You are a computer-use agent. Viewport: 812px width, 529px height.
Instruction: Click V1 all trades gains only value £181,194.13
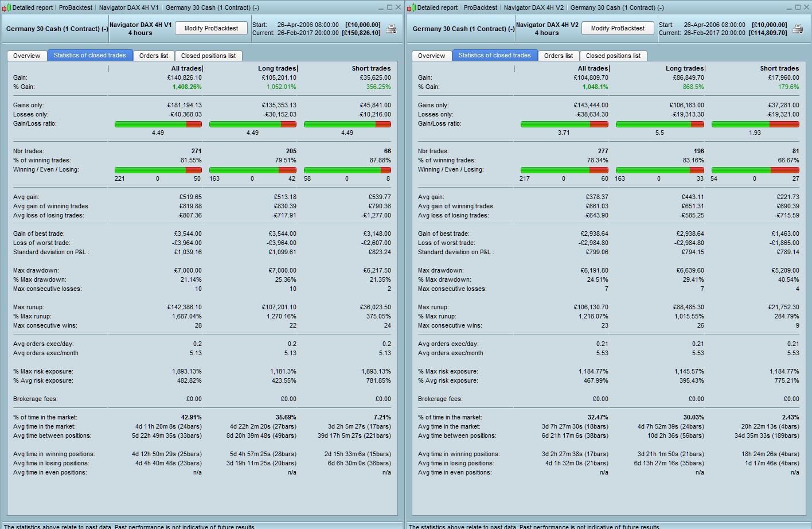(x=184, y=105)
